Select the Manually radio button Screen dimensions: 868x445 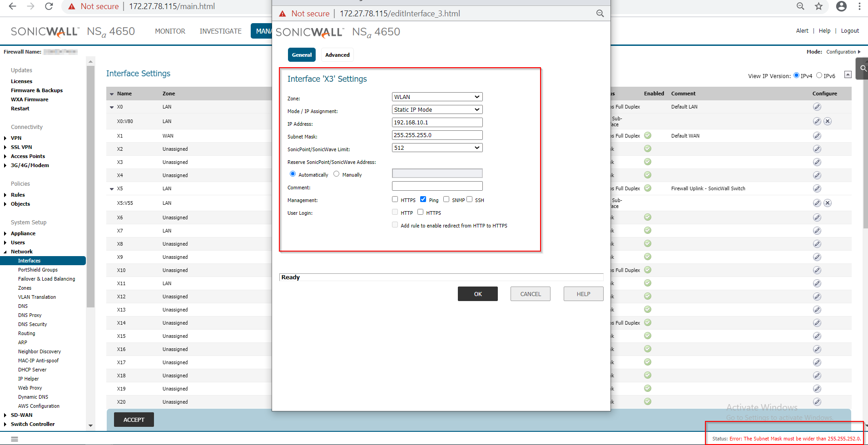(x=336, y=174)
